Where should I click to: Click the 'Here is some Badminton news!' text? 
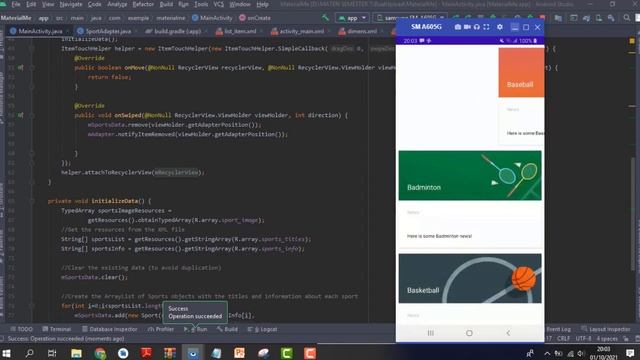(439, 236)
